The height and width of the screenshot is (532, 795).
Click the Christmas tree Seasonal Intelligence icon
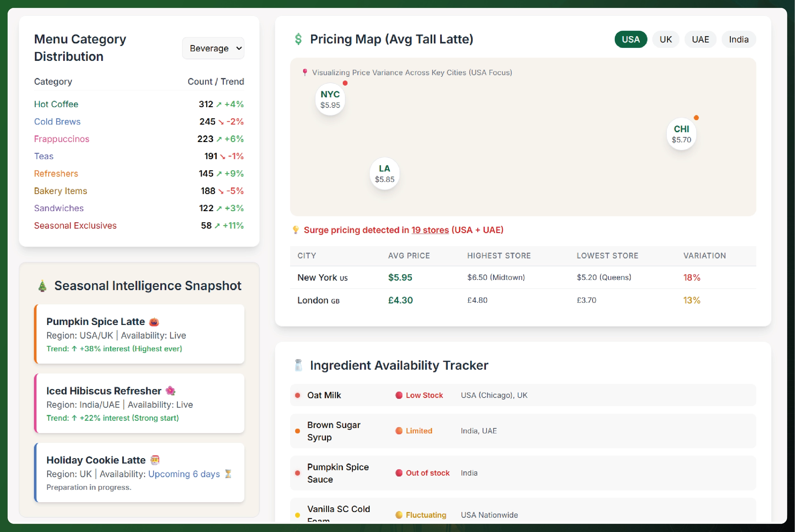[43, 286]
